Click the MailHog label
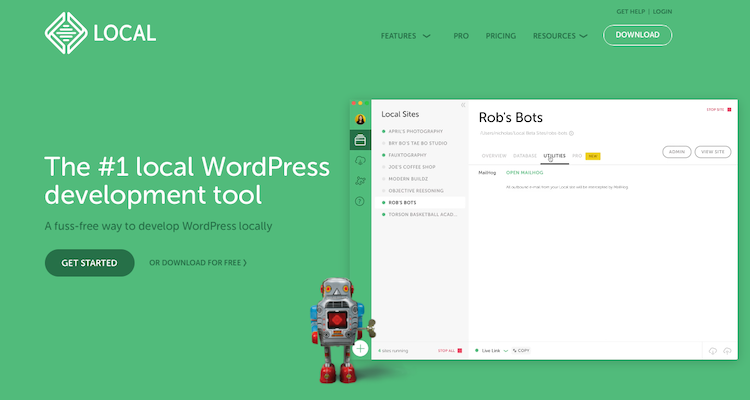Screen dimensions: 750x400 (x=487, y=173)
